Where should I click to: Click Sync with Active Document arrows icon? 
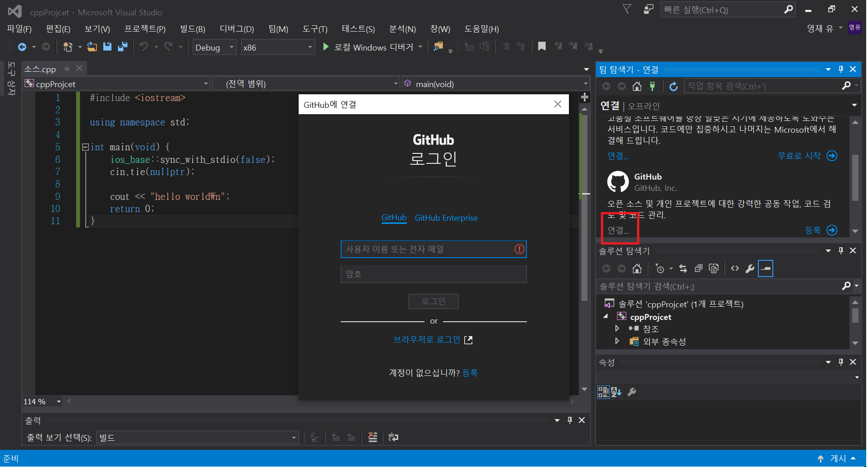[x=683, y=269]
